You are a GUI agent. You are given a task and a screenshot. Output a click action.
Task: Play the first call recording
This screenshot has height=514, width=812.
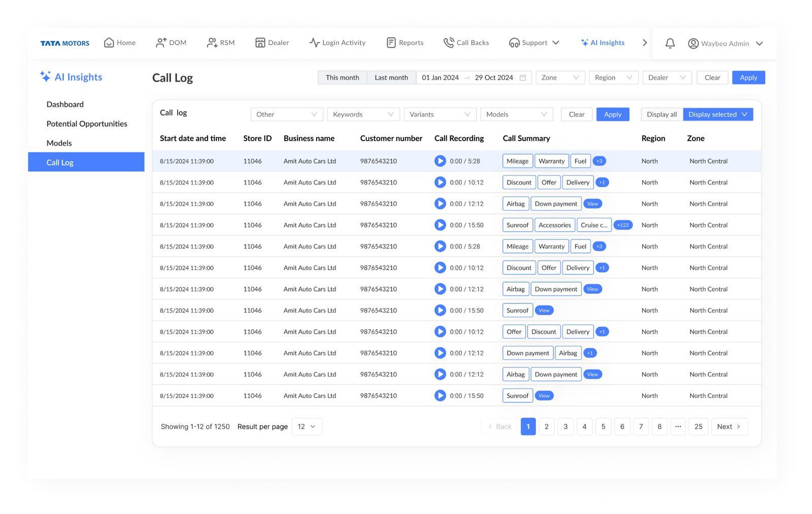440,161
